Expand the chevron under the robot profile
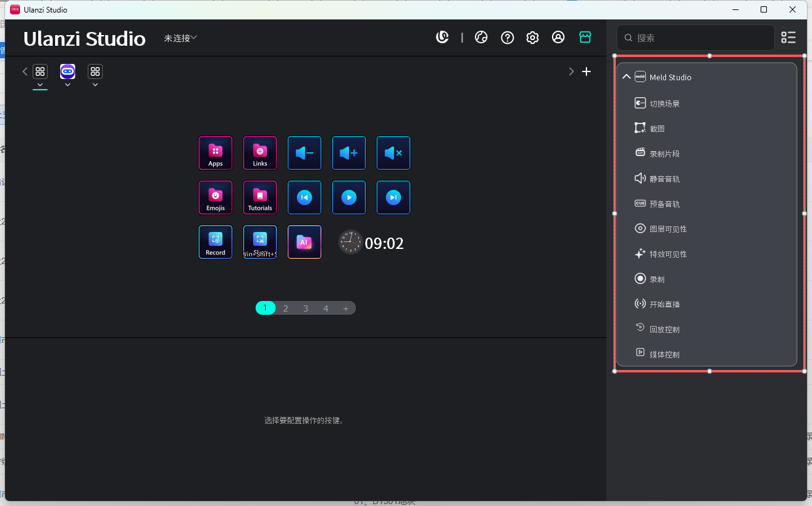The width and height of the screenshot is (812, 506). (x=68, y=85)
